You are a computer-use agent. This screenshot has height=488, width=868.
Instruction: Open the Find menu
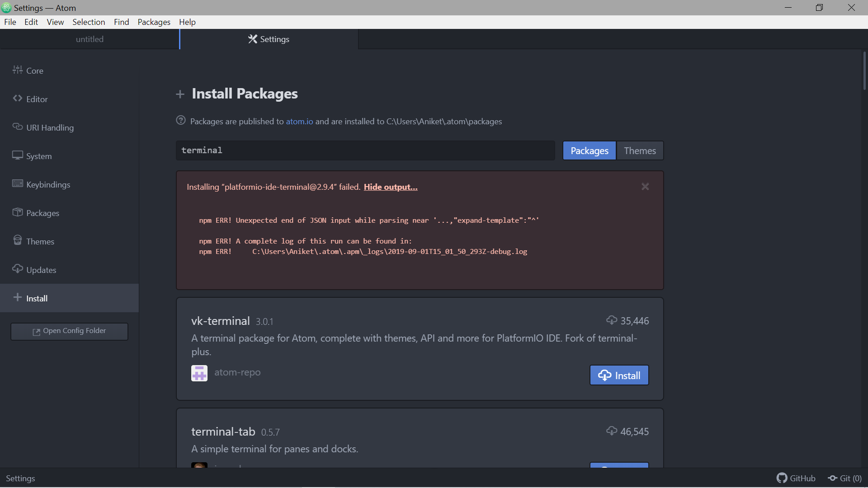point(121,22)
